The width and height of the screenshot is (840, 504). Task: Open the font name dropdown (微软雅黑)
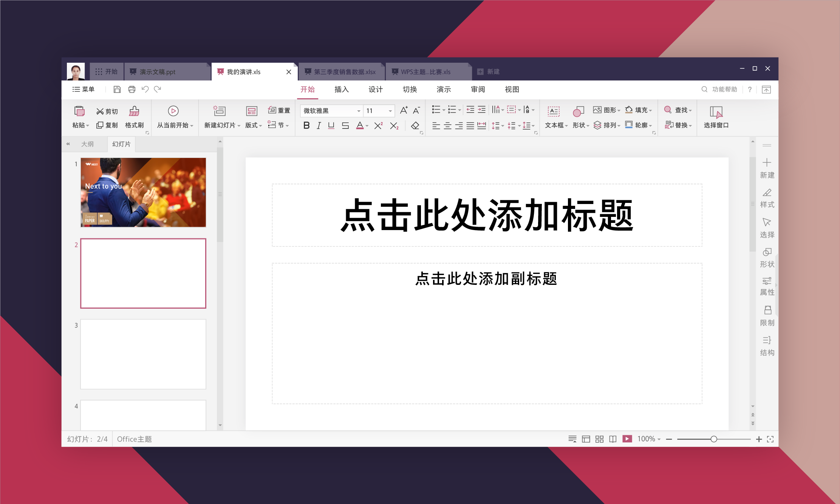(359, 111)
